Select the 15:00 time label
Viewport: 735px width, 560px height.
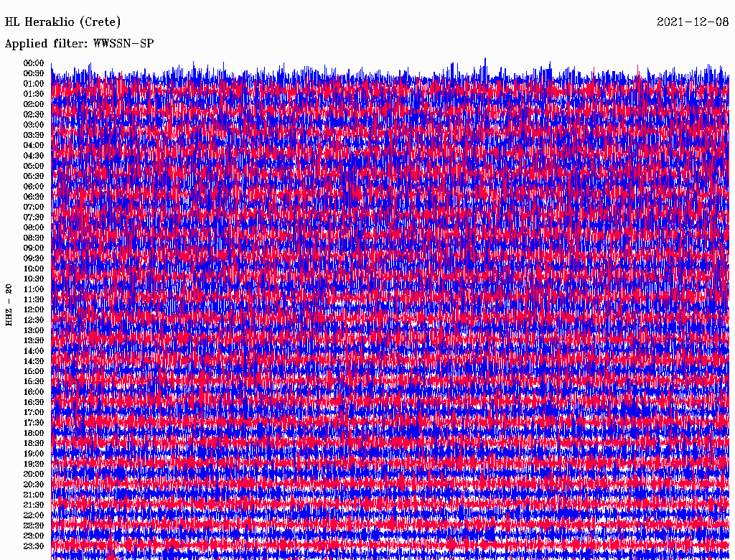(33, 371)
